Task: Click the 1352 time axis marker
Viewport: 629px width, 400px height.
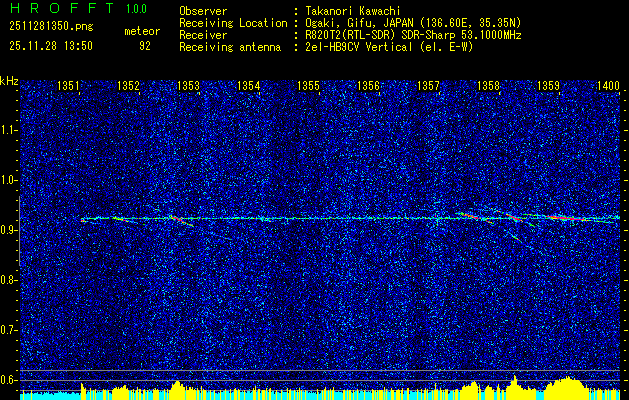Action: [x=128, y=85]
